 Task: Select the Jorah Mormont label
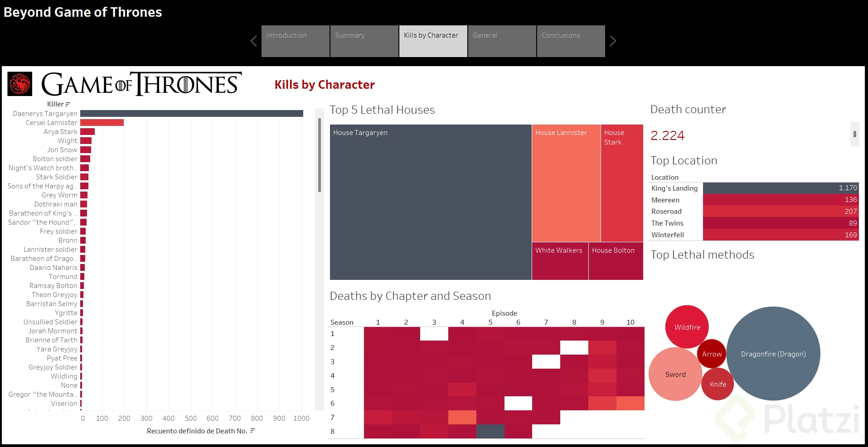[53, 331]
